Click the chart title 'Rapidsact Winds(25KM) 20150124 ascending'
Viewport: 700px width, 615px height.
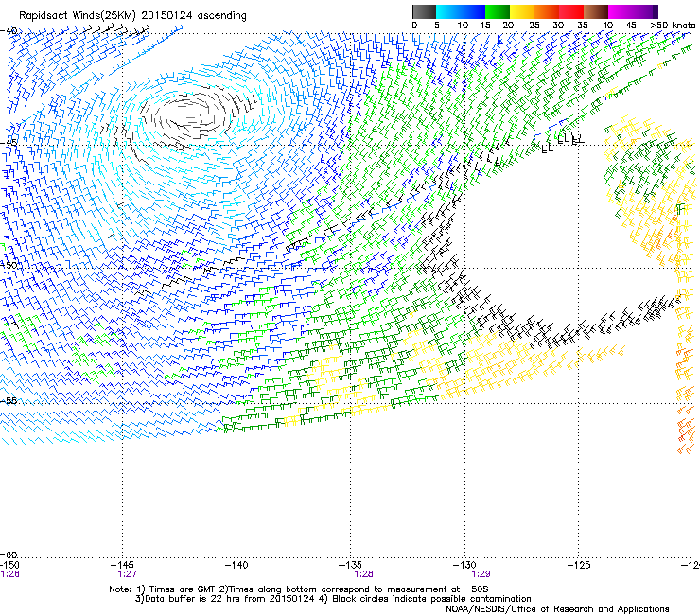[x=132, y=15]
